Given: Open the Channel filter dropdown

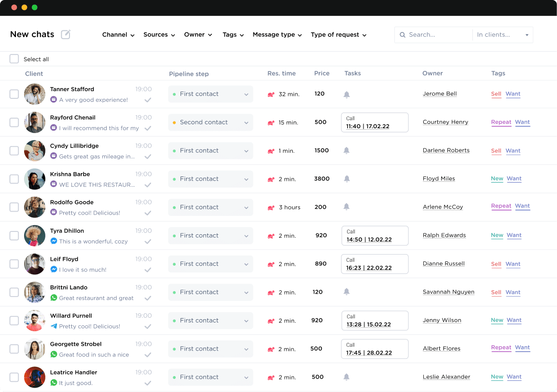Looking at the screenshot, I should point(117,35).
